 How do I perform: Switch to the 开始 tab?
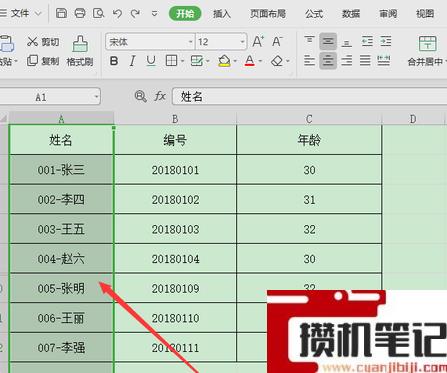(185, 14)
